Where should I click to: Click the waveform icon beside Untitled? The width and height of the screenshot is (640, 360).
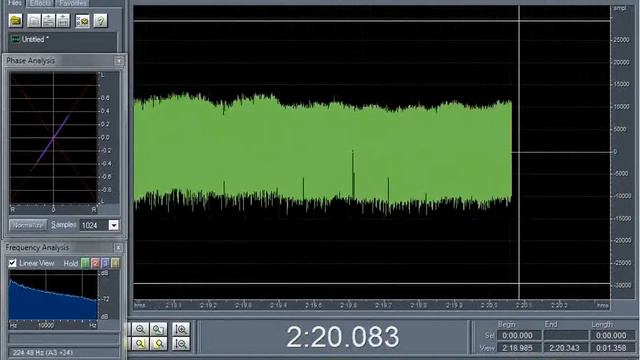point(16,40)
